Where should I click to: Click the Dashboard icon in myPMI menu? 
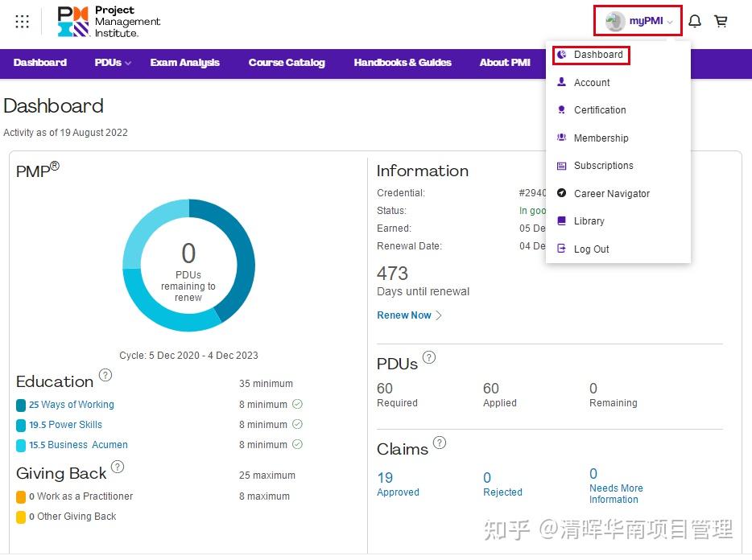562,55
